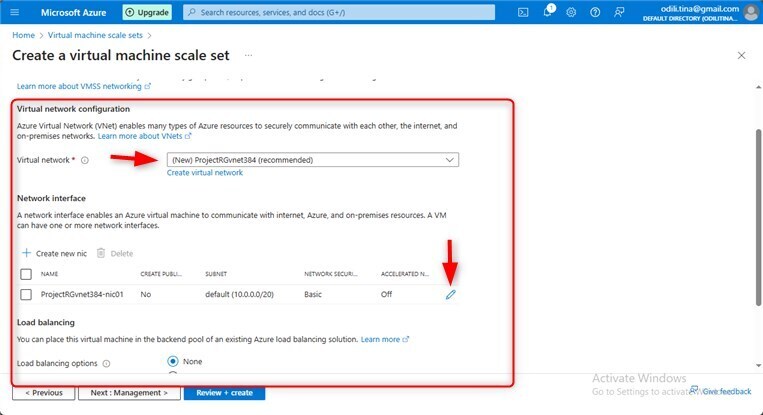The width and height of the screenshot is (763, 415).
Task: Open the account avatar menu
Action: pyautogui.click(x=752, y=12)
